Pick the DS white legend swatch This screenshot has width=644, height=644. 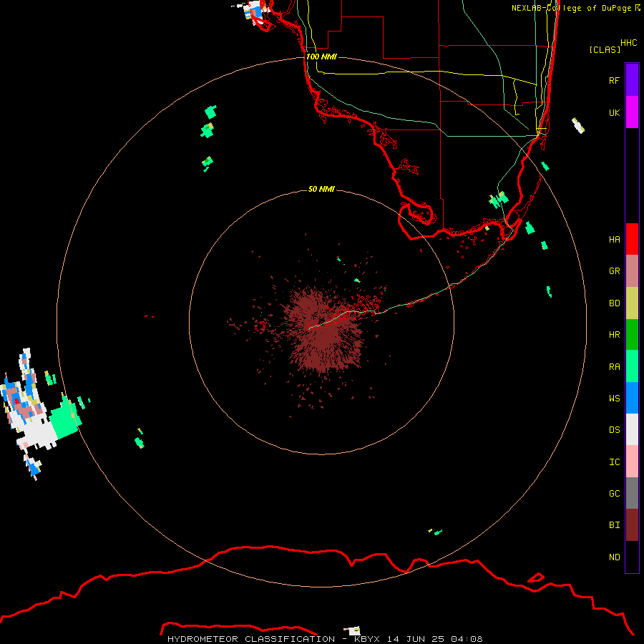(x=632, y=429)
